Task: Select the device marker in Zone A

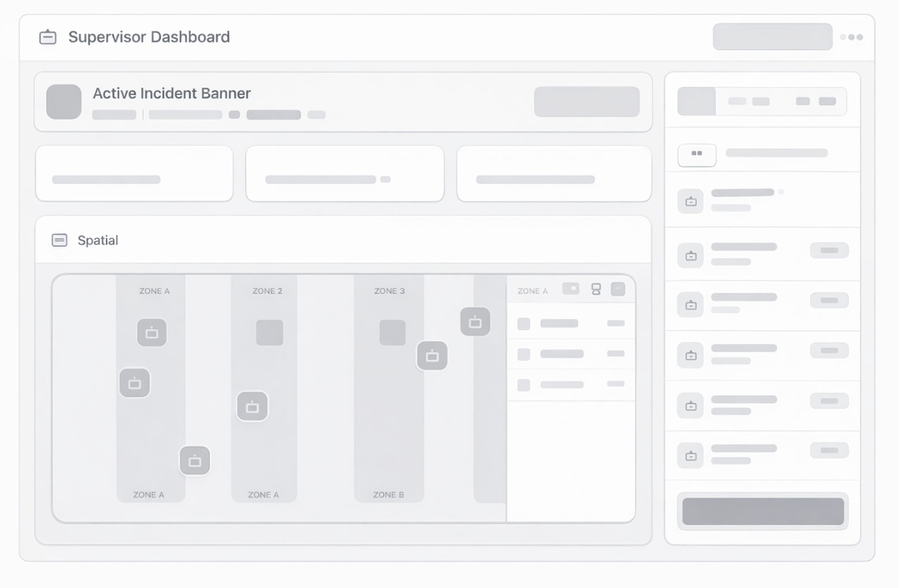Action: [153, 333]
